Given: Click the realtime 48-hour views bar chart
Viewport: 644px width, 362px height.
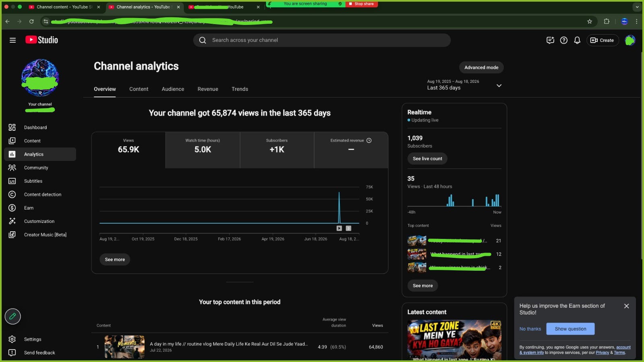Looking at the screenshot, I should 454,200.
